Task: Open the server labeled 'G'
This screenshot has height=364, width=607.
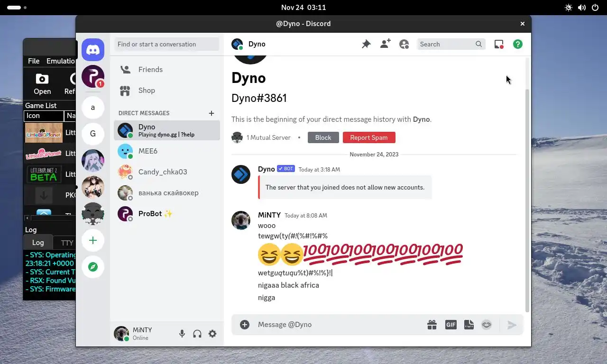Action: click(93, 134)
